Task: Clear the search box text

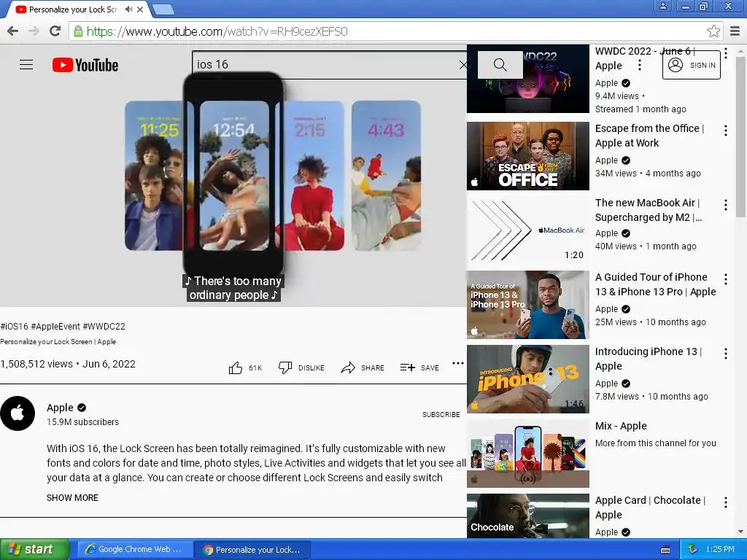Action: click(462, 65)
